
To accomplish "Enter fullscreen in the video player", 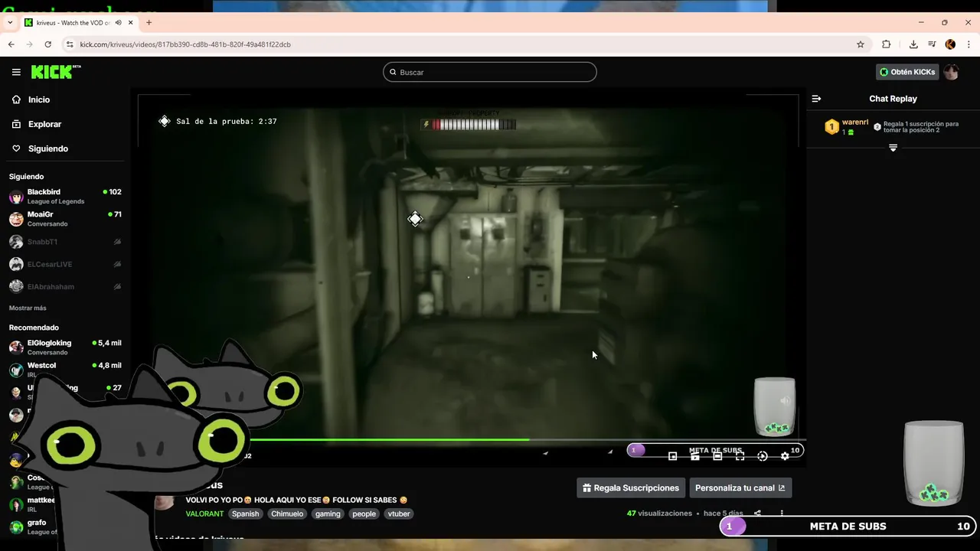I will pos(740,456).
